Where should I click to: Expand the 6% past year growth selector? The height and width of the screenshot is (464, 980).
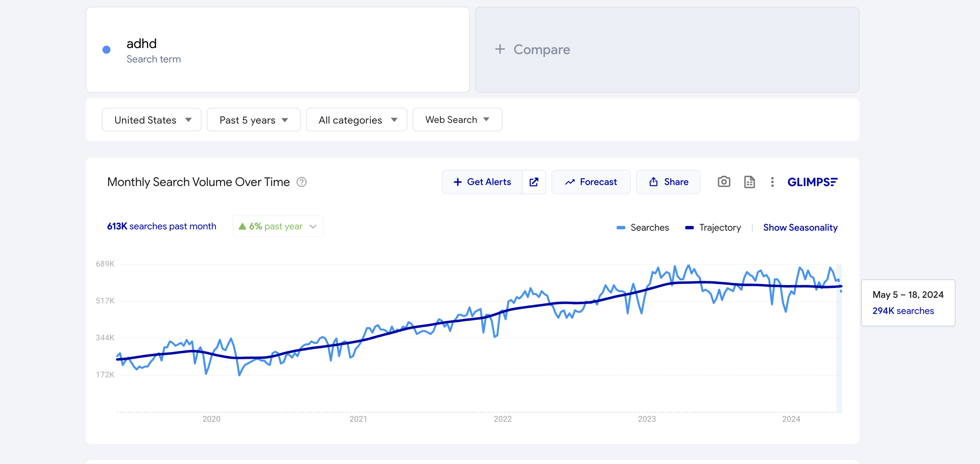278,226
